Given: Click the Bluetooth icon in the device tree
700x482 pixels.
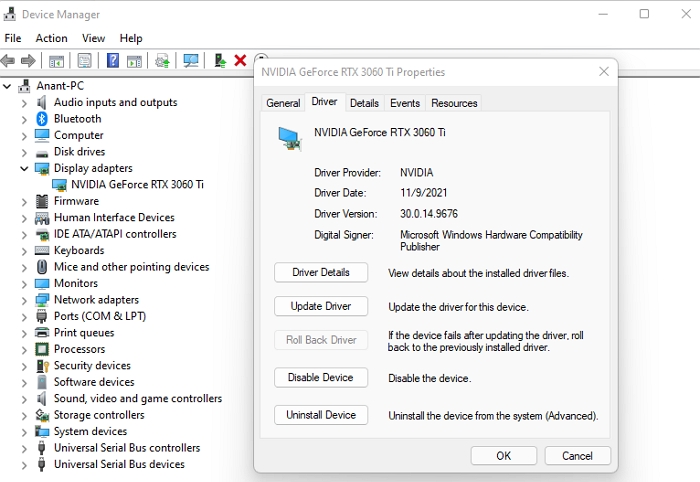Looking at the screenshot, I should 42,119.
